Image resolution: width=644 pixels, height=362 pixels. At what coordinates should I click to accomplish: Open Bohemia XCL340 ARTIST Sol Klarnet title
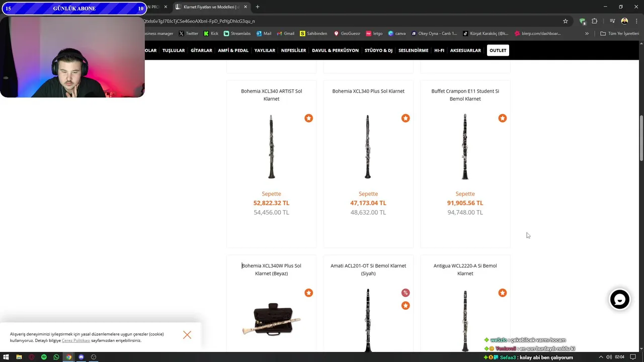[271, 95]
